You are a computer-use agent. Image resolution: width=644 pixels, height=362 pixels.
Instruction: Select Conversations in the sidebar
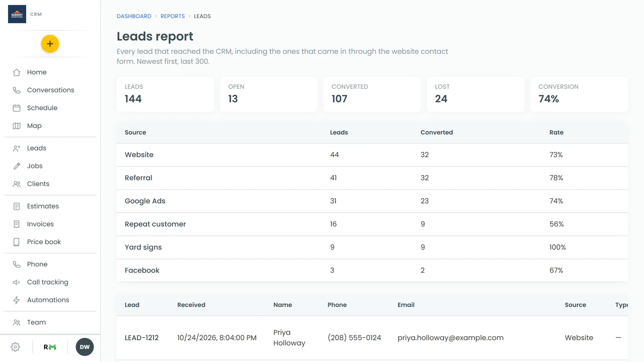click(50, 90)
